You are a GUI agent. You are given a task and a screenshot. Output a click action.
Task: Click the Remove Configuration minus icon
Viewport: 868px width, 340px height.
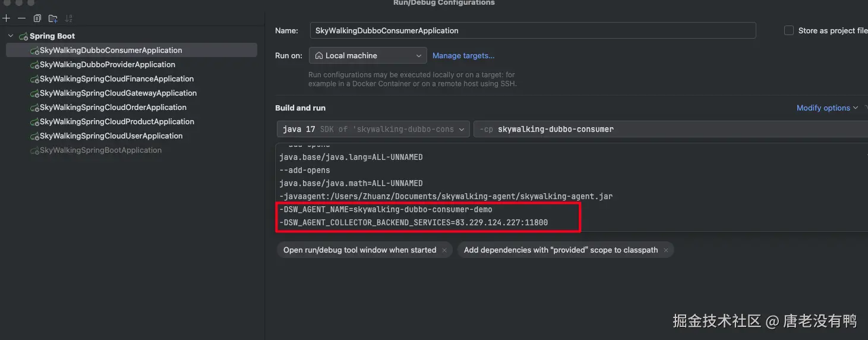pyautogui.click(x=21, y=18)
